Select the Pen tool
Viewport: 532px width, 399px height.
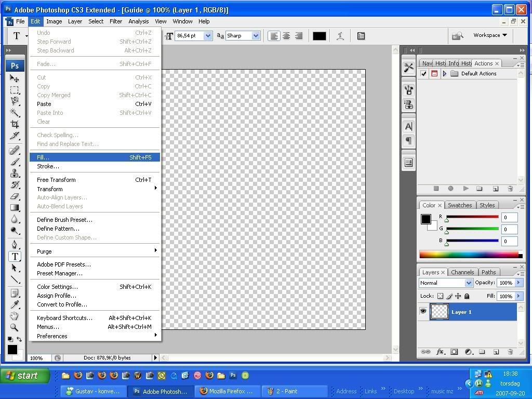click(14, 245)
